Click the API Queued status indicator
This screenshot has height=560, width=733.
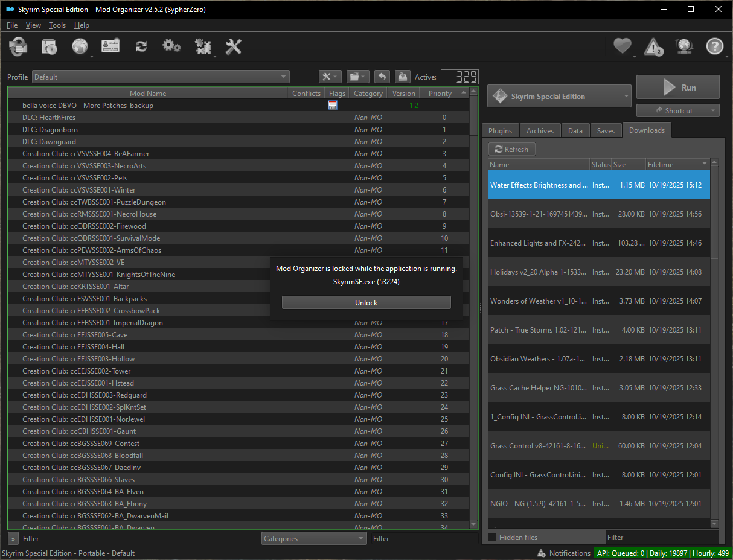click(x=662, y=553)
